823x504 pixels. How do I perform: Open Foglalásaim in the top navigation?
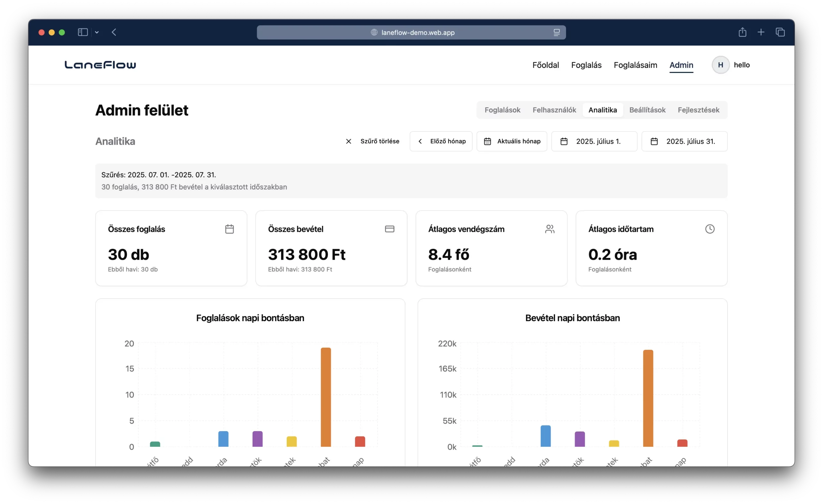pyautogui.click(x=635, y=65)
